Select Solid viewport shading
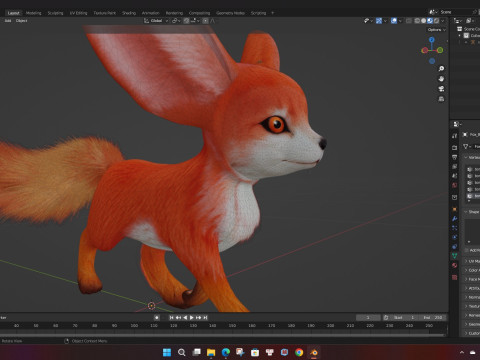 point(423,21)
